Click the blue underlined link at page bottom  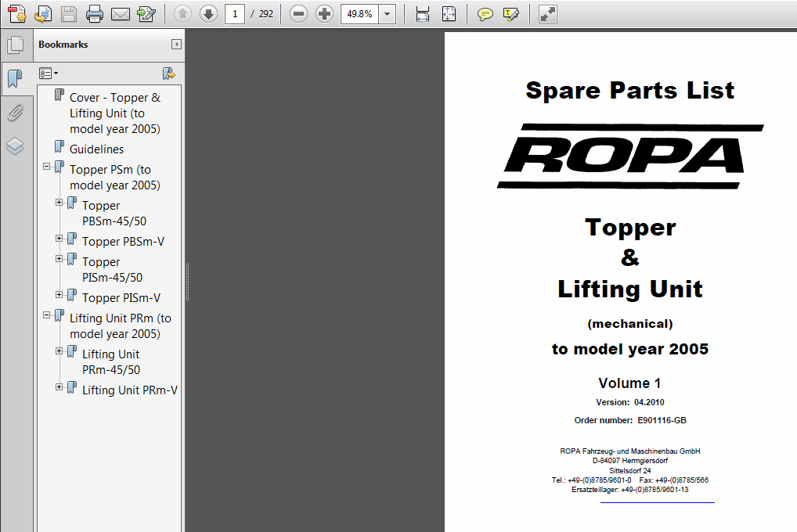(x=657, y=502)
